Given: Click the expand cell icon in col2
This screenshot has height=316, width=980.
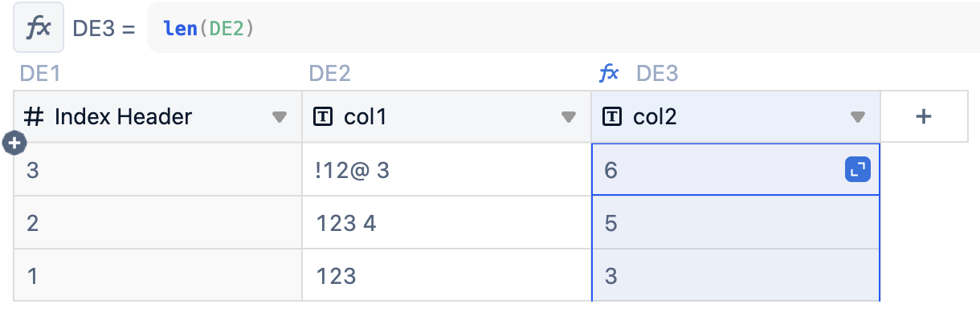Looking at the screenshot, I should 858,169.
